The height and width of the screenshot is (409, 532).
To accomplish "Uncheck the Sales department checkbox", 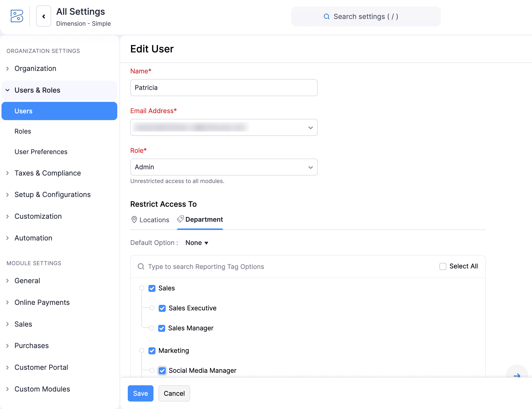I will [152, 288].
